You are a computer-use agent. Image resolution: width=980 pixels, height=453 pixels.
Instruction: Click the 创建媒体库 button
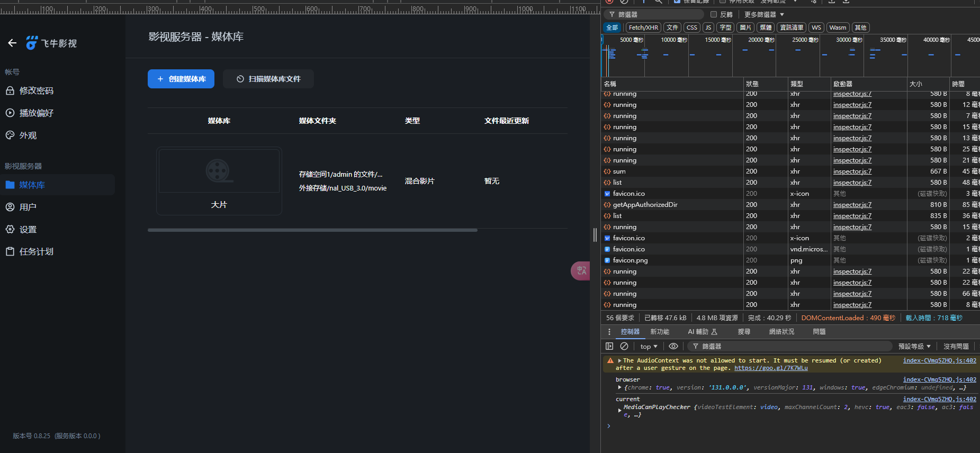pyautogui.click(x=181, y=79)
